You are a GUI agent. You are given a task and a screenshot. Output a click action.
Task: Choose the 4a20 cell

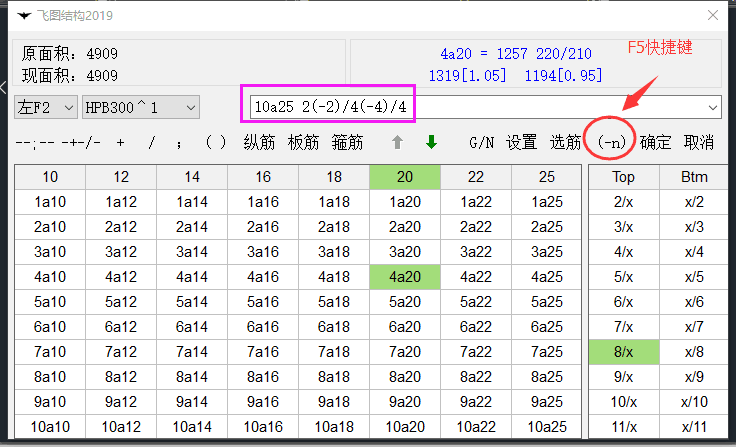(x=405, y=277)
